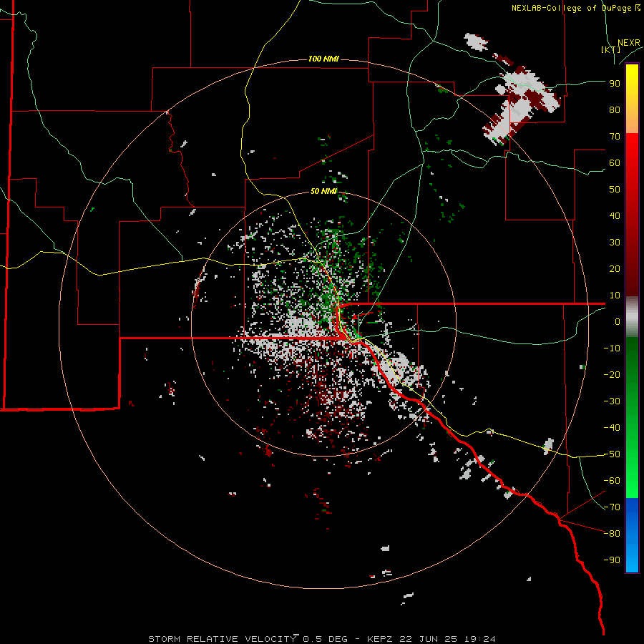
Task: Click the 50 value on velocity scale
Action: pyautogui.click(x=615, y=190)
